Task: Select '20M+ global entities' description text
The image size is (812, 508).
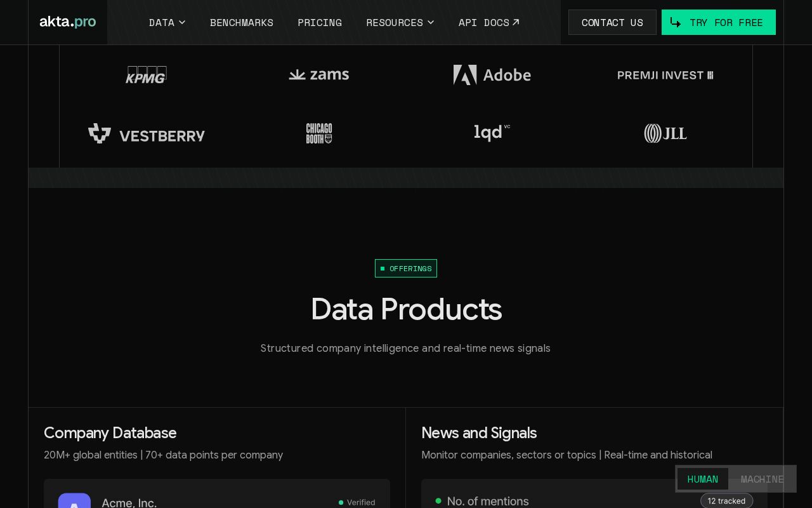Action: point(91,455)
